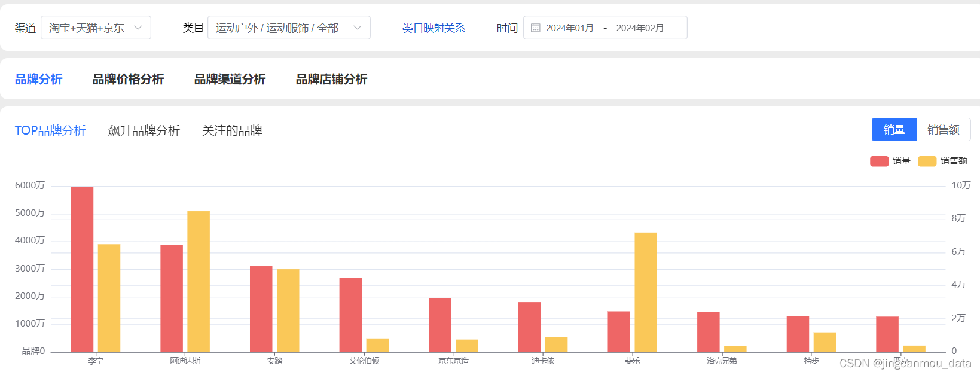Select the start date 2024年01月
Viewport: 980px width, 375px height.
pyautogui.click(x=570, y=28)
